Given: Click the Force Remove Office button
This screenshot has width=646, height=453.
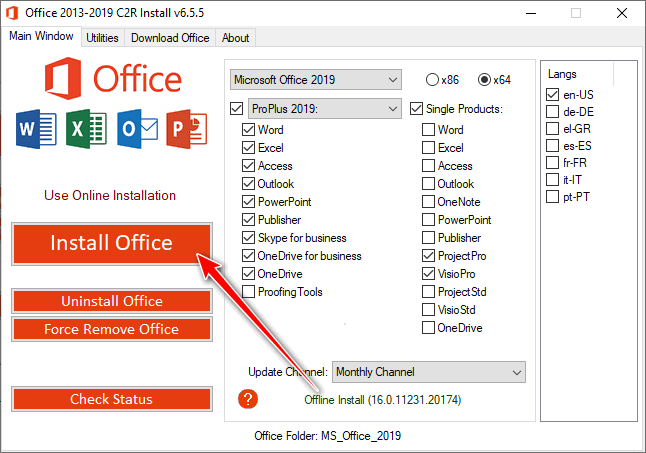Looking at the screenshot, I should point(111,329).
